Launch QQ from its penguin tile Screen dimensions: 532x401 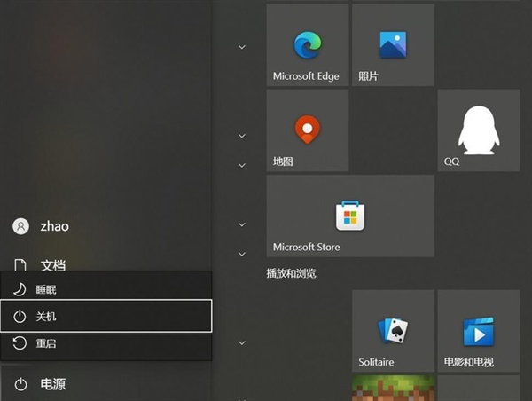478,130
